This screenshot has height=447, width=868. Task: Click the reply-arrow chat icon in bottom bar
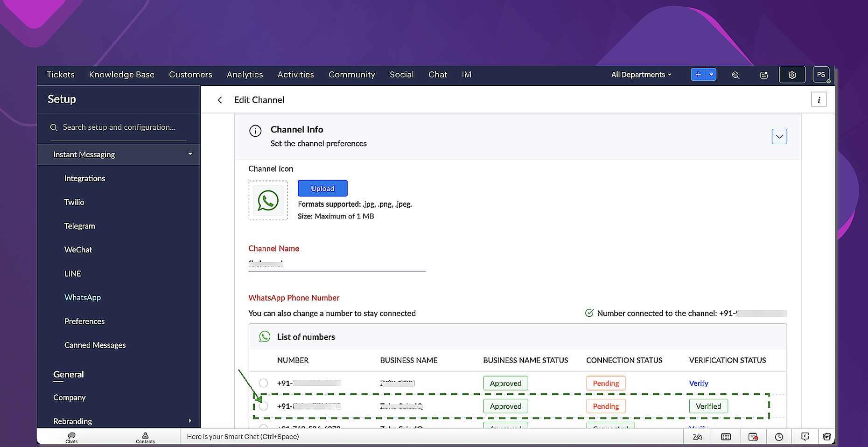click(x=805, y=437)
